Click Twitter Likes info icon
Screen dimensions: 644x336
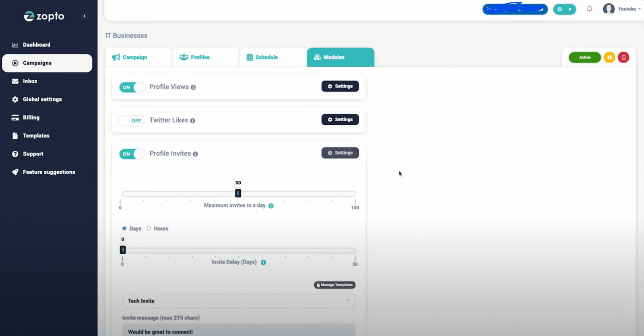(193, 121)
